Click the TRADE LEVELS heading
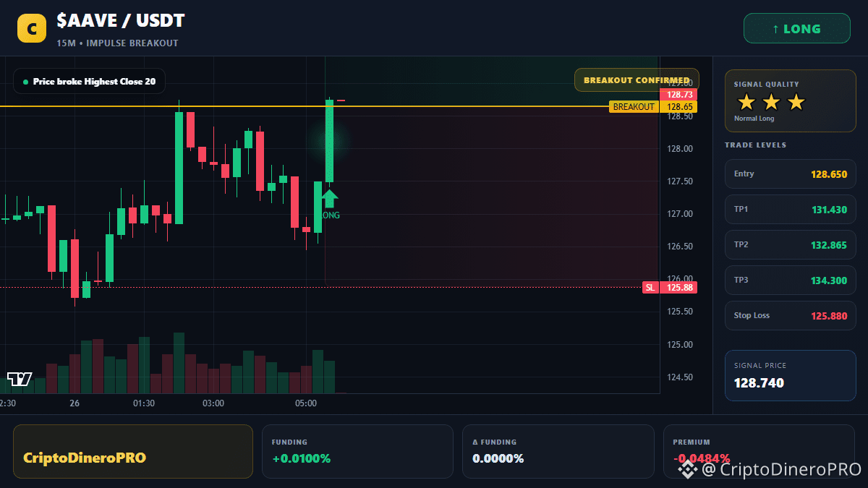The image size is (868, 488). coord(755,145)
